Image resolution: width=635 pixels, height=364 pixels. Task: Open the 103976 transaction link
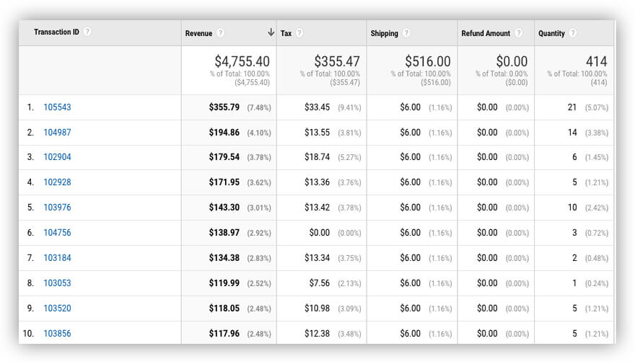[57, 208]
